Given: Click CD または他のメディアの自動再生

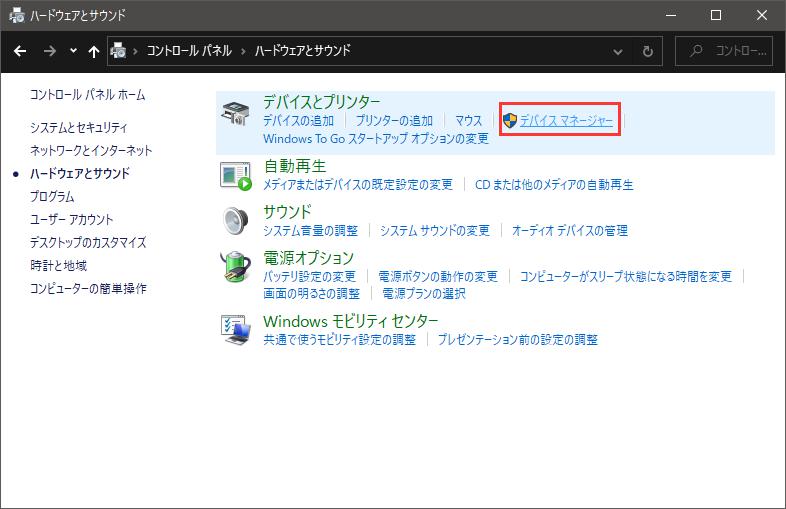Looking at the screenshot, I should 554,185.
